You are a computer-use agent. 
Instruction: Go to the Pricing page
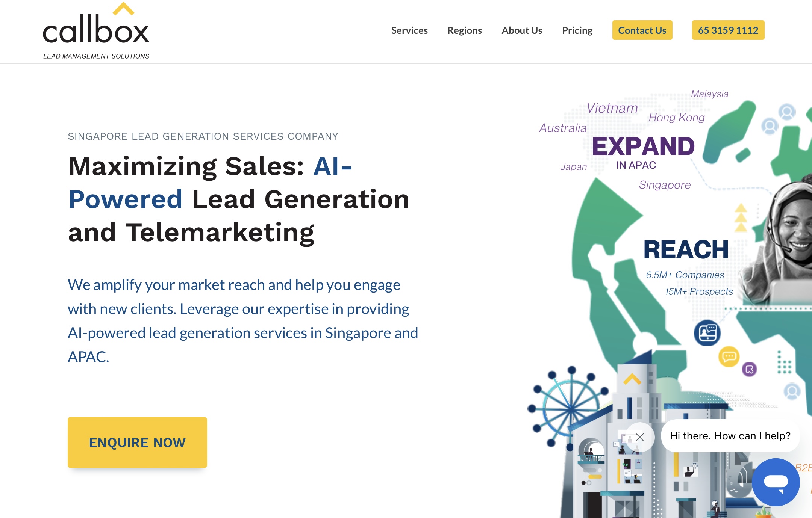pyautogui.click(x=577, y=30)
